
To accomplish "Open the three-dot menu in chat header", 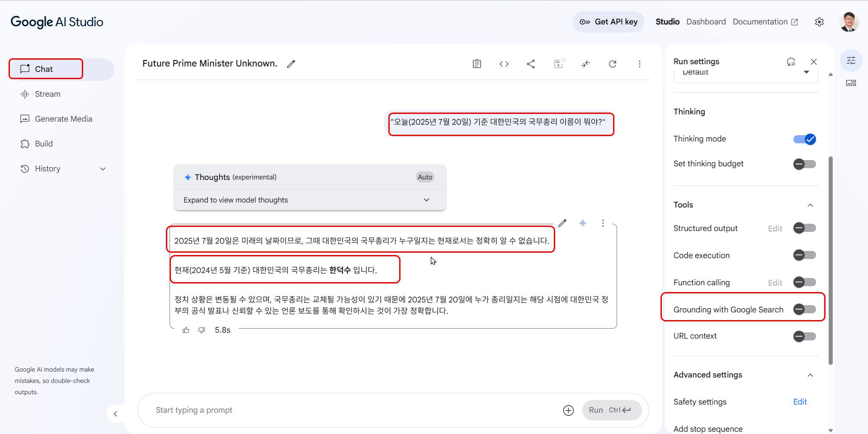I will coord(639,64).
